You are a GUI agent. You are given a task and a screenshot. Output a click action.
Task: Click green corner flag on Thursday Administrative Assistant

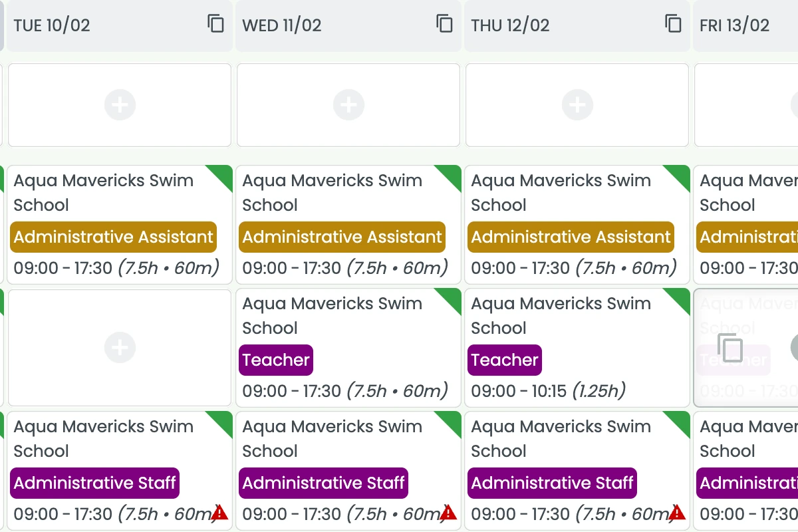tap(680, 176)
